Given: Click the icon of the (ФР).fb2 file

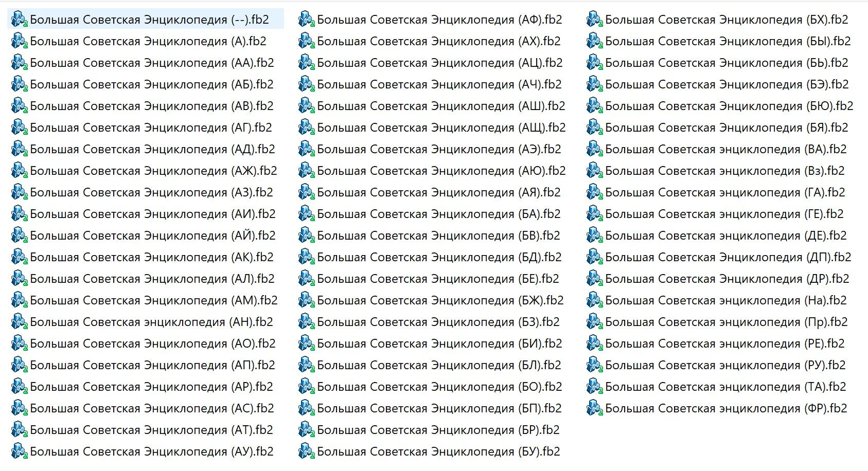Looking at the screenshot, I should tap(594, 408).
